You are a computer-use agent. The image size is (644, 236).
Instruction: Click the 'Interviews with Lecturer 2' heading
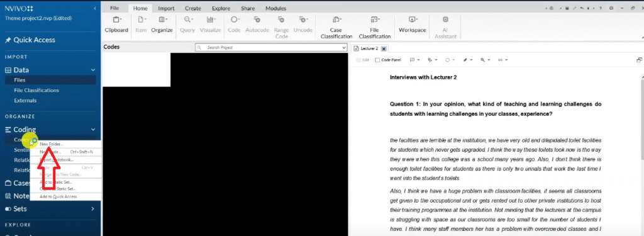click(423, 77)
